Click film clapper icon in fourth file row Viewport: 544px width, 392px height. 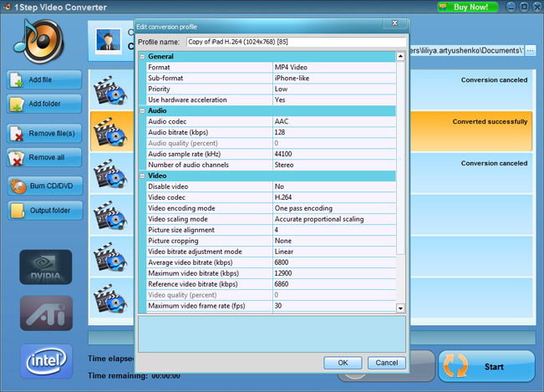point(110,215)
